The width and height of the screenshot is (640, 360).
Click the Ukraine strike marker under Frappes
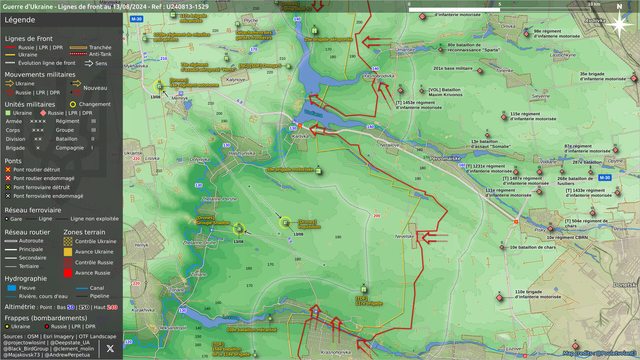click(7, 327)
